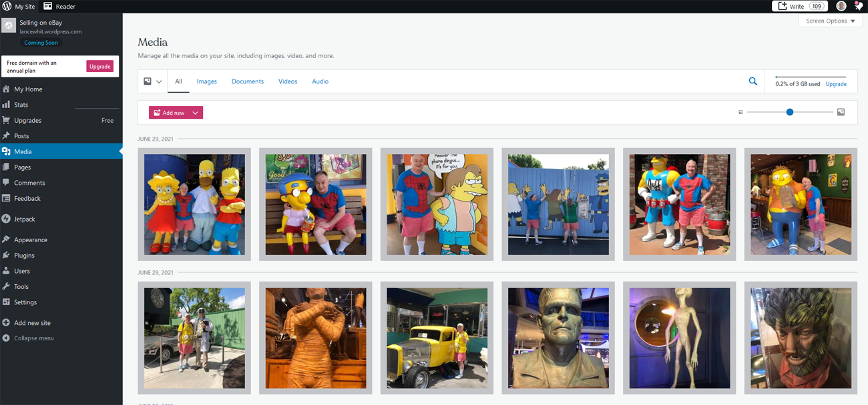Screen dimensions: 868x405
Task: Open the Screen Options dropdown
Action: pyautogui.click(x=830, y=21)
